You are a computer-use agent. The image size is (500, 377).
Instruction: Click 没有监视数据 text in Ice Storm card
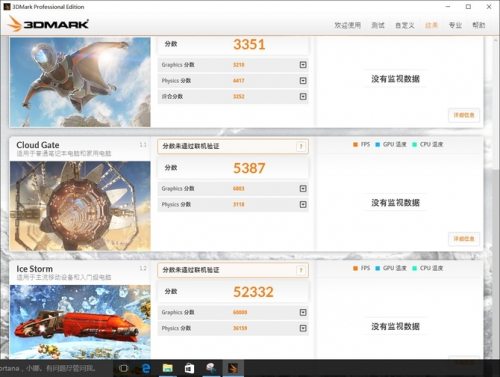coord(395,326)
